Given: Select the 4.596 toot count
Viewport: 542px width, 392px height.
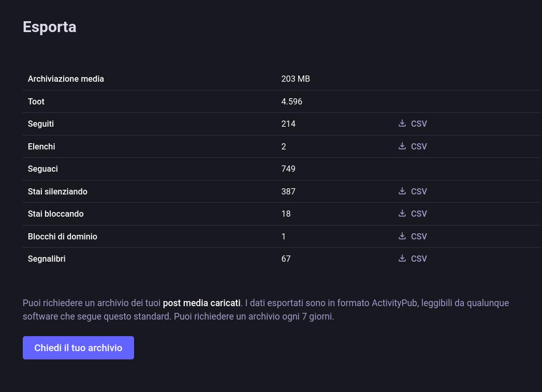Looking at the screenshot, I should pyautogui.click(x=292, y=101).
